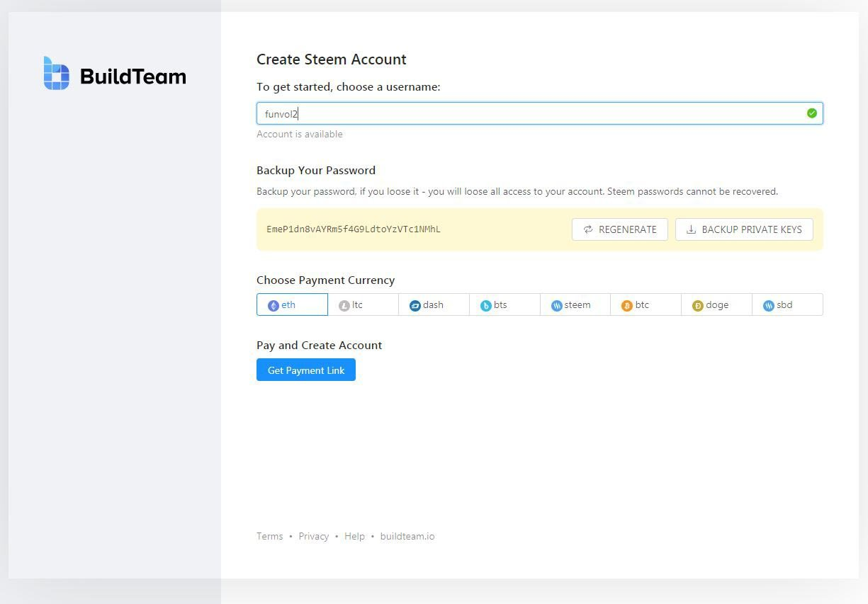Select eth as payment currency

click(x=292, y=304)
